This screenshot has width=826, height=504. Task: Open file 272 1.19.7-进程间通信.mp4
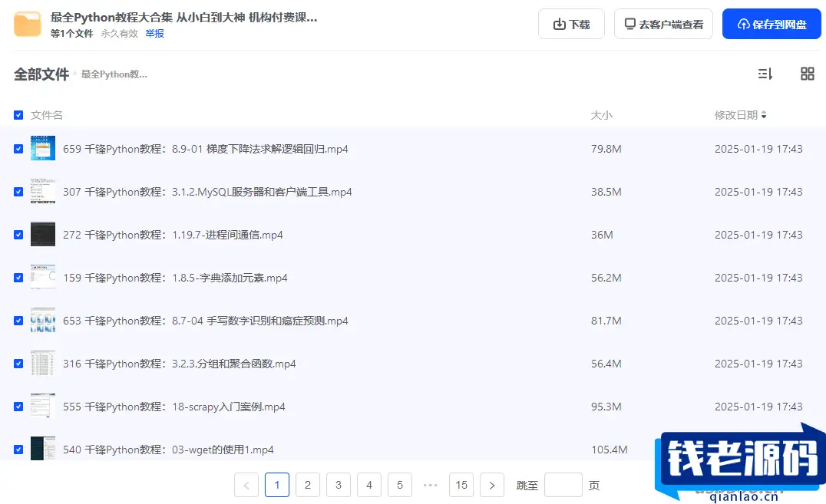tap(173, 235)
